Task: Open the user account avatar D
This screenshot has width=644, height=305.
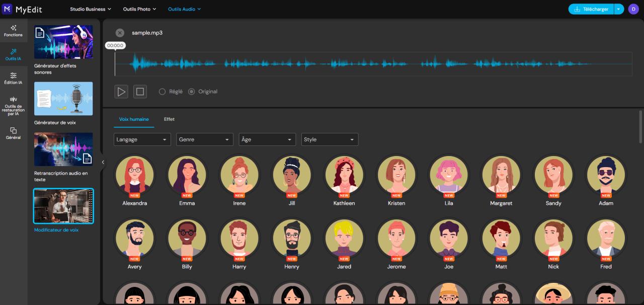Action: (x=633, y=9)
